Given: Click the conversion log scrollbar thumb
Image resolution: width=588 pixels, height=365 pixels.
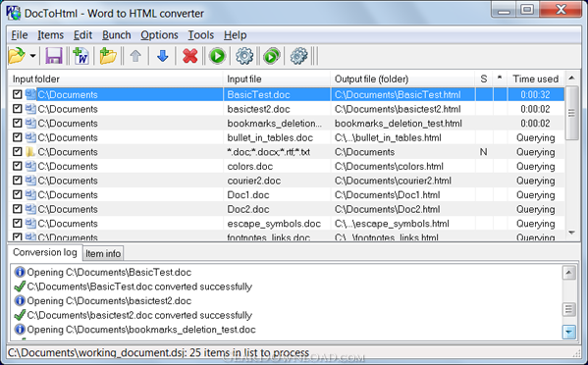Looking at the screenshot, I should pos(569,309).
